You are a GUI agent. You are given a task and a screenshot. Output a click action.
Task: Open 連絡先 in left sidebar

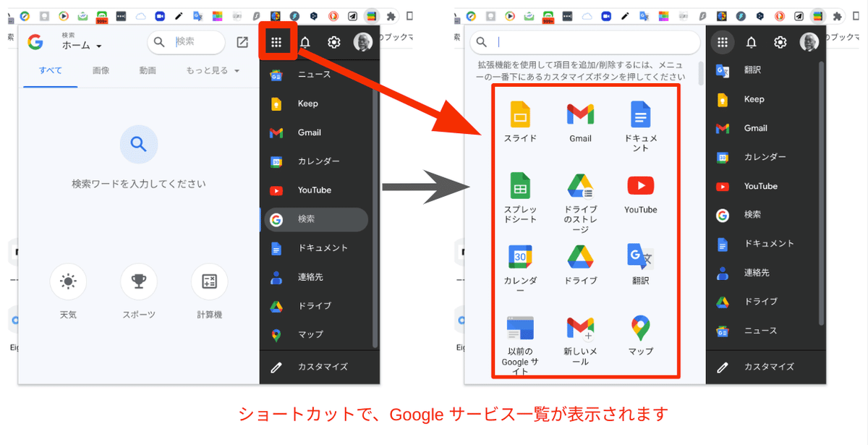coord(315,277)
